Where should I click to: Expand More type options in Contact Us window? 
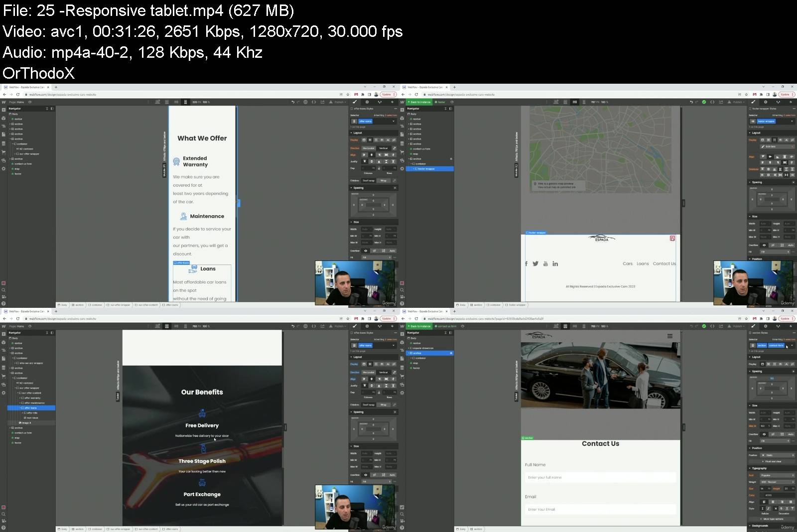[772, 519]
